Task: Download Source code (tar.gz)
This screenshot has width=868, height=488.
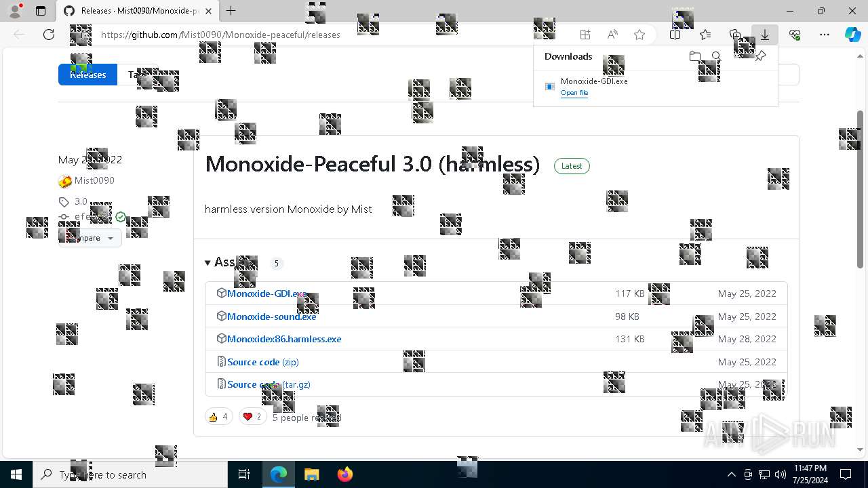Action: tap(269, 384)
